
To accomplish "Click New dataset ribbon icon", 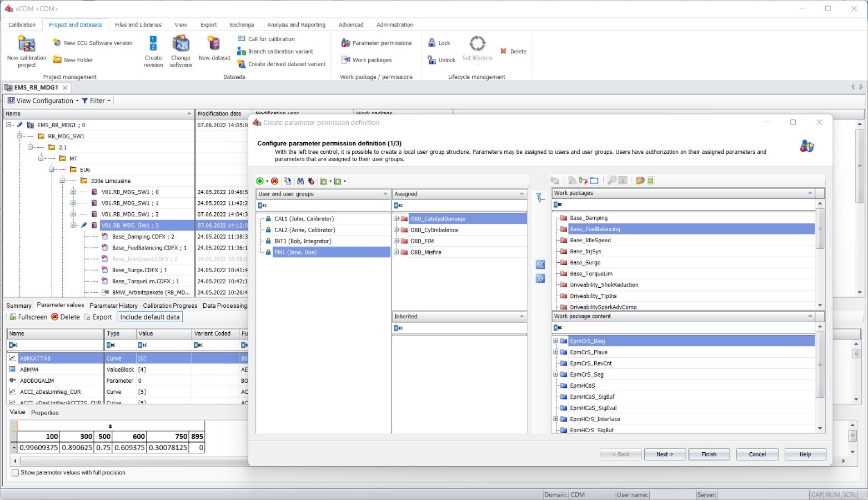I will coord(214,43).
